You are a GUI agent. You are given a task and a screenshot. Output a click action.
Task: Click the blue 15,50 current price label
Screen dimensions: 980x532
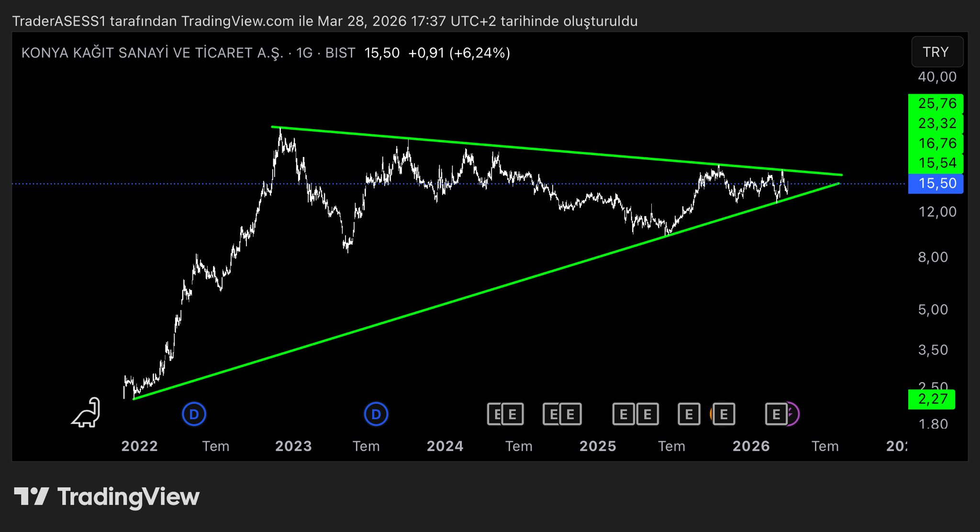(x=936, y=183)
